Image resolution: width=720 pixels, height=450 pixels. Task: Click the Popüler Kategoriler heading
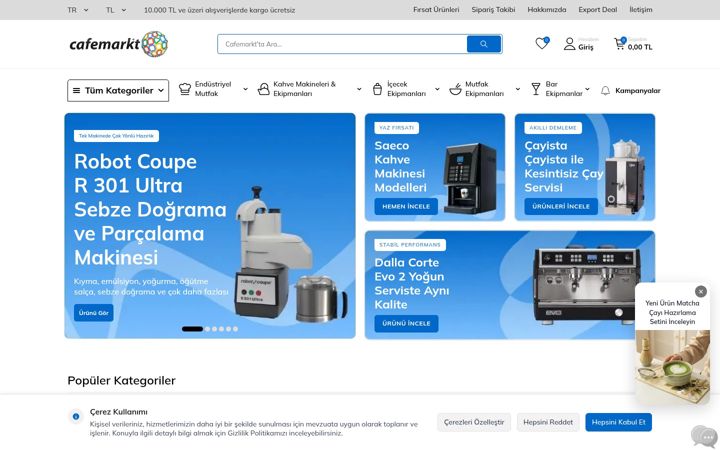[x=121, y=380]
